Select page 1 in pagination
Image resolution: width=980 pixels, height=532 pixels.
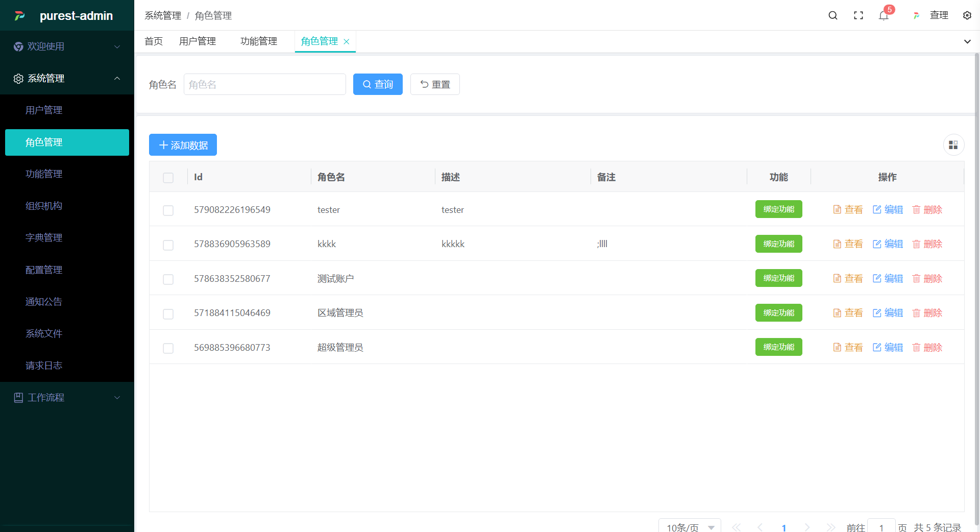(784, 527)
